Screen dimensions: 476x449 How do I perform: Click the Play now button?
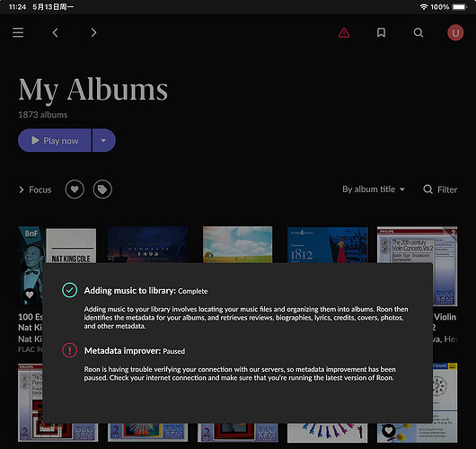[55, 140]
